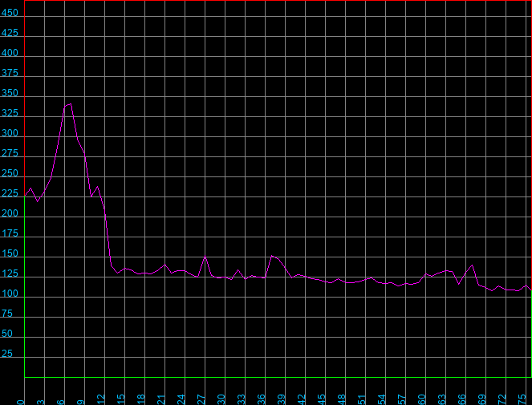This screenshot has width=532, height=405.
Task: Select the x-axis label 69
Action: (x=481, y=399)
